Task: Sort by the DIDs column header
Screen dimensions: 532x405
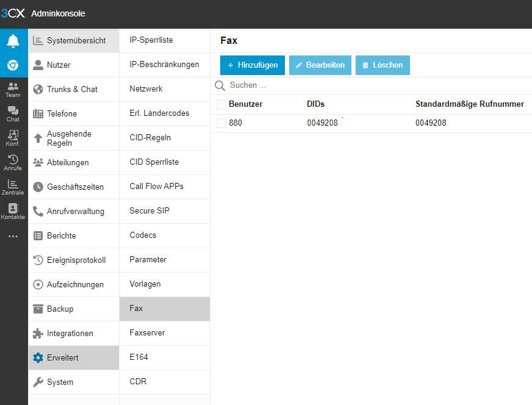Action: [315, 104]
